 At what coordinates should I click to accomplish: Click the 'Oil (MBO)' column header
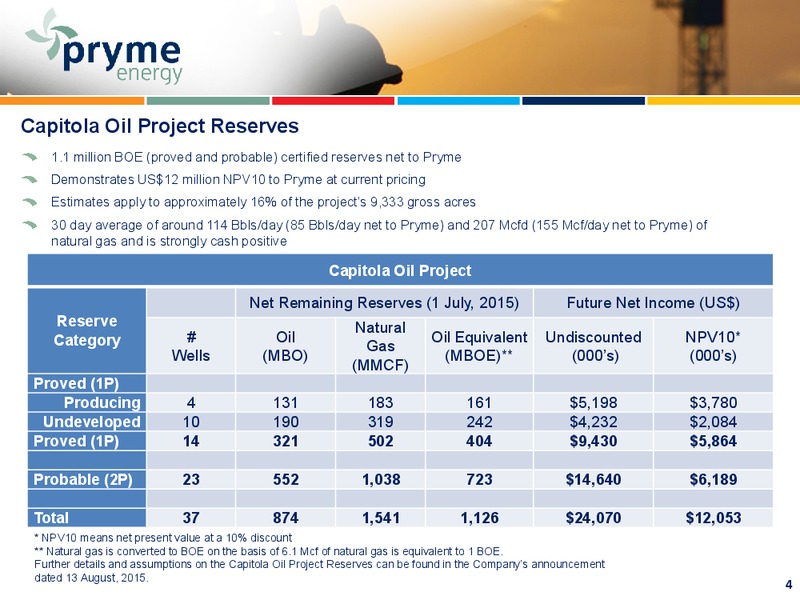click(x=285, y=346)
